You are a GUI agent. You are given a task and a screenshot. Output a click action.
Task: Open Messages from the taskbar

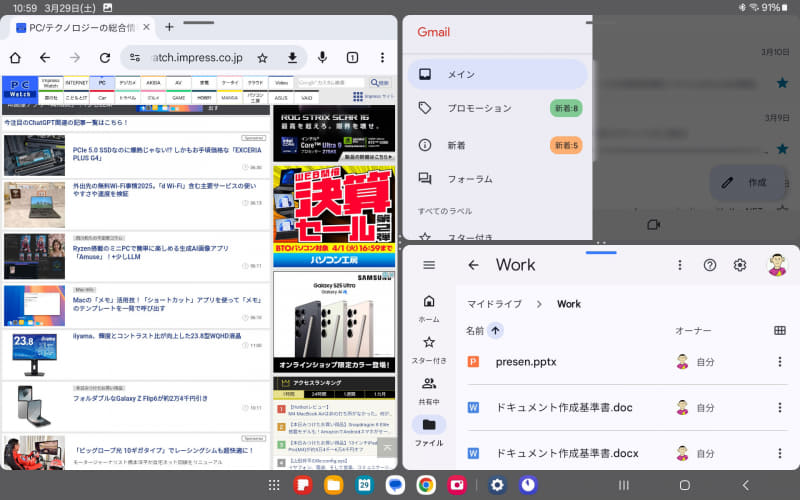tap(395, 485)
